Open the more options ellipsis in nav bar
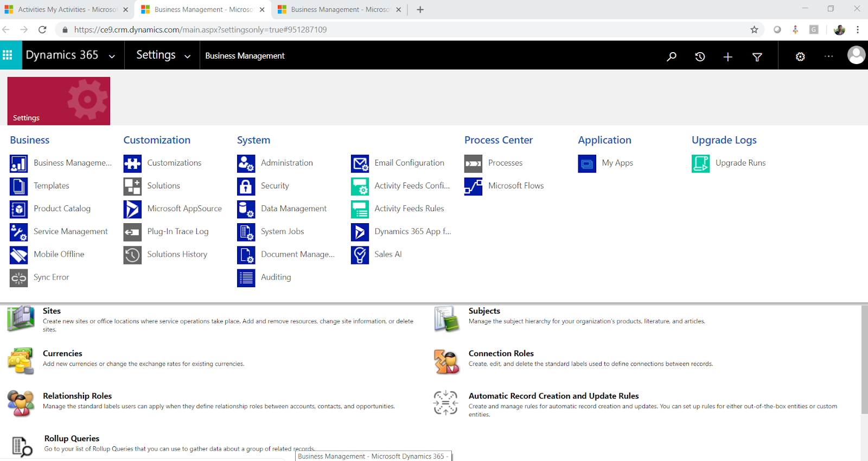 point(828,56)
